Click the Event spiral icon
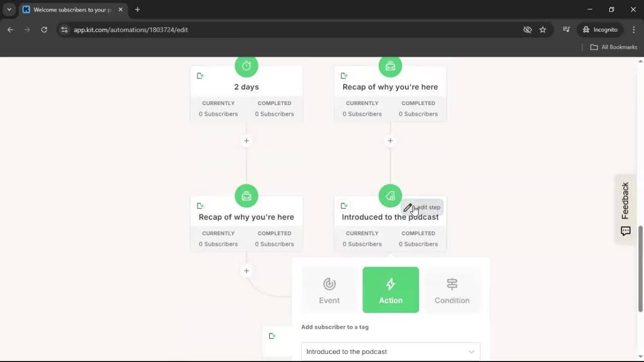Viewport: 644px width, 362px height. tap(329, 283)
